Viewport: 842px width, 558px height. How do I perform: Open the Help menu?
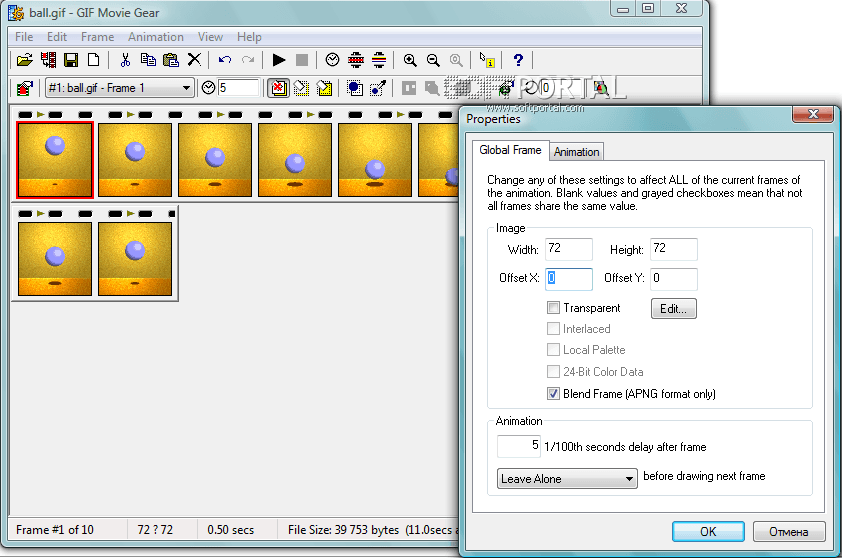(249, 37)
